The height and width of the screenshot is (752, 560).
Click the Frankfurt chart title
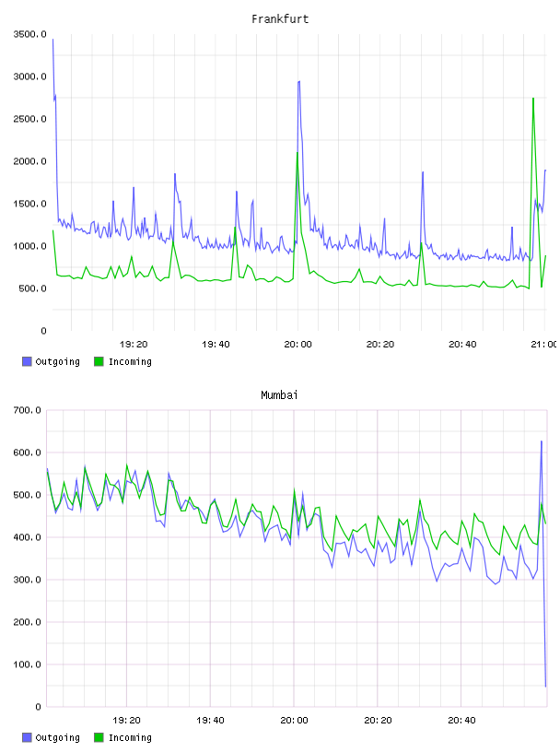280,19
